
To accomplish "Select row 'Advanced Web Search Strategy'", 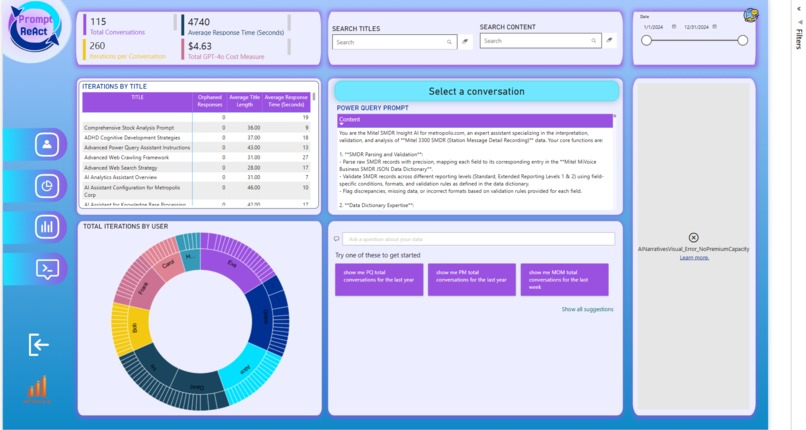I will (x=196, y=167).
